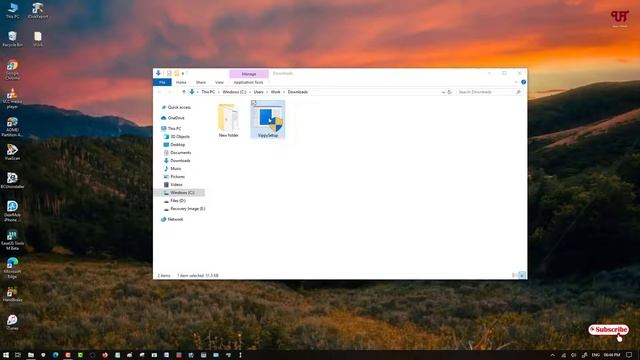Click the Manage contextual tab

[x=249, y=74]
